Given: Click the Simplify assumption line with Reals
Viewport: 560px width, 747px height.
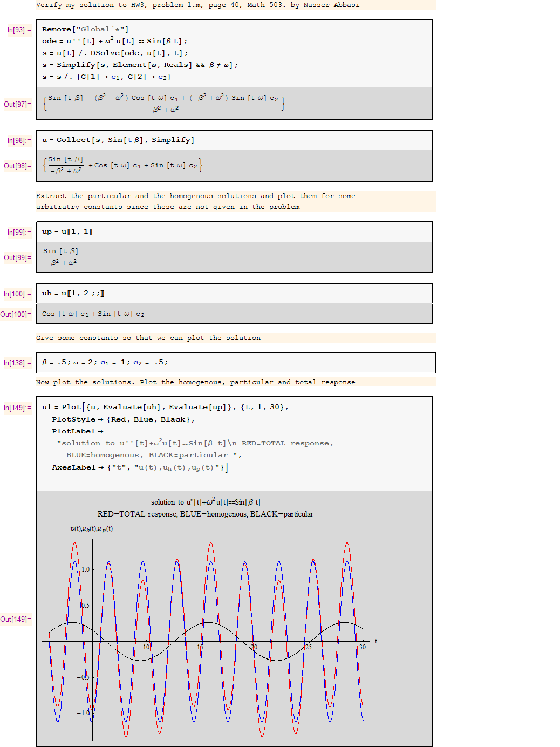Looking at the screenshot, I should pos(140,65).
